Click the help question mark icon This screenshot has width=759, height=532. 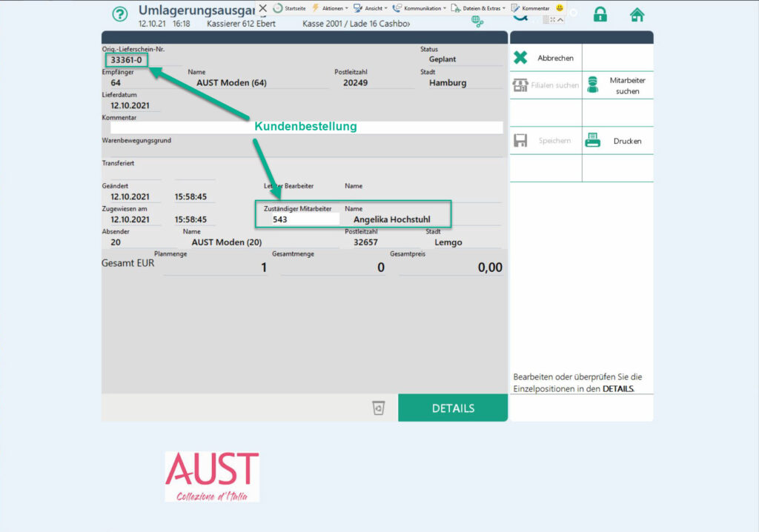(119, 15)
